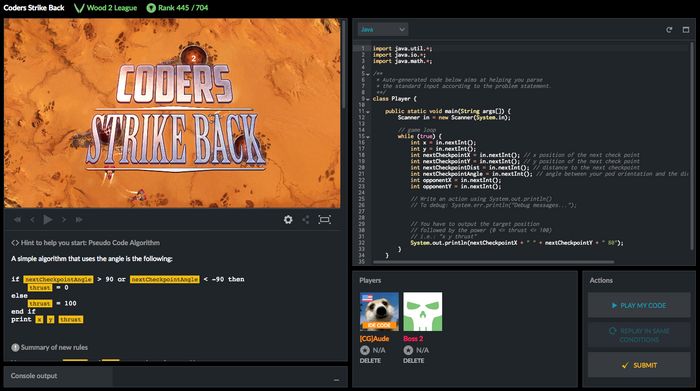
Task: Click the N/A rank icon under [CG]Aude
Action: click(x=365, y=350)
